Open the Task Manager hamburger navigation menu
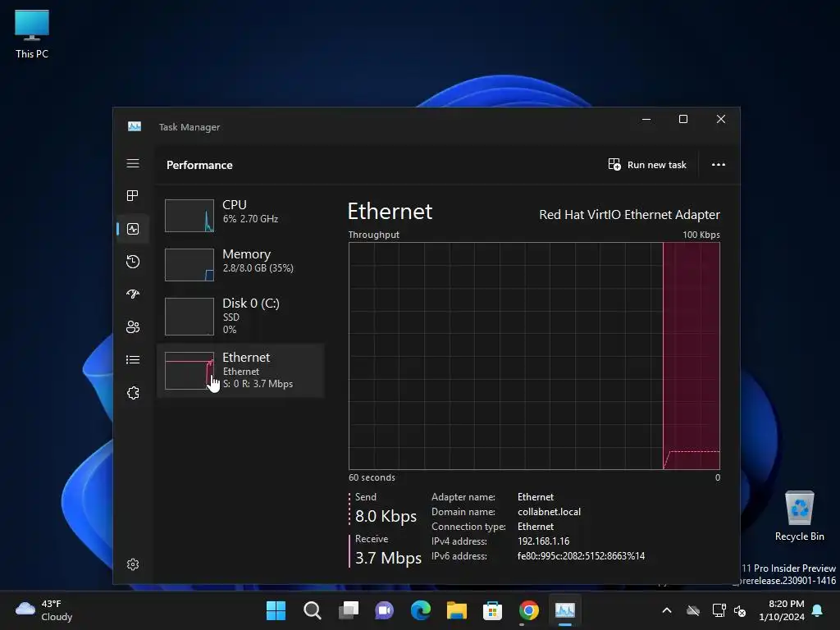 [133, 163]
